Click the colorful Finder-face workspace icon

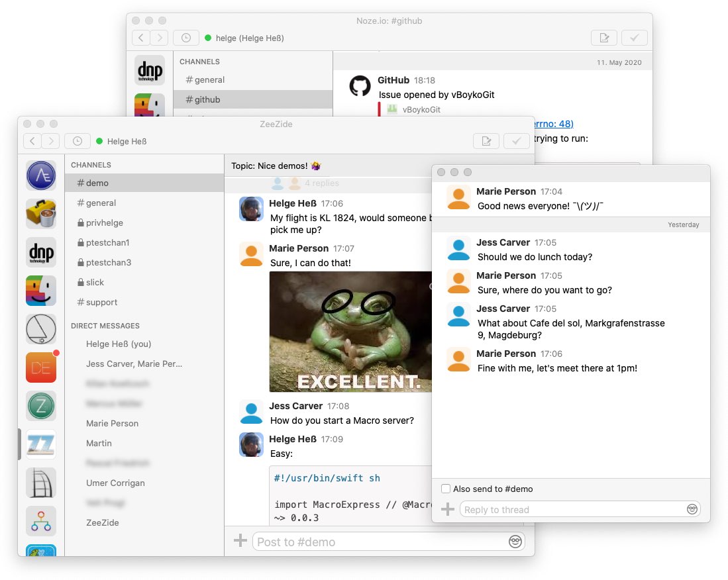(x=41, y=290)
